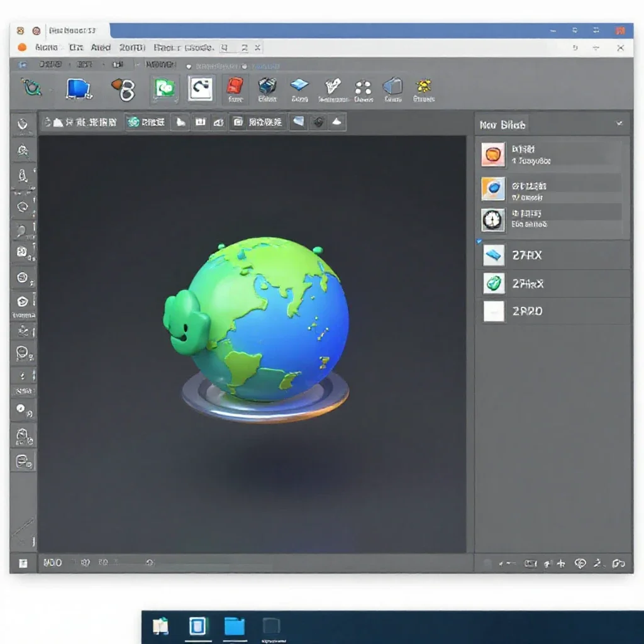Select the white blank swatch labeled 2RRD

pos(493,311)
